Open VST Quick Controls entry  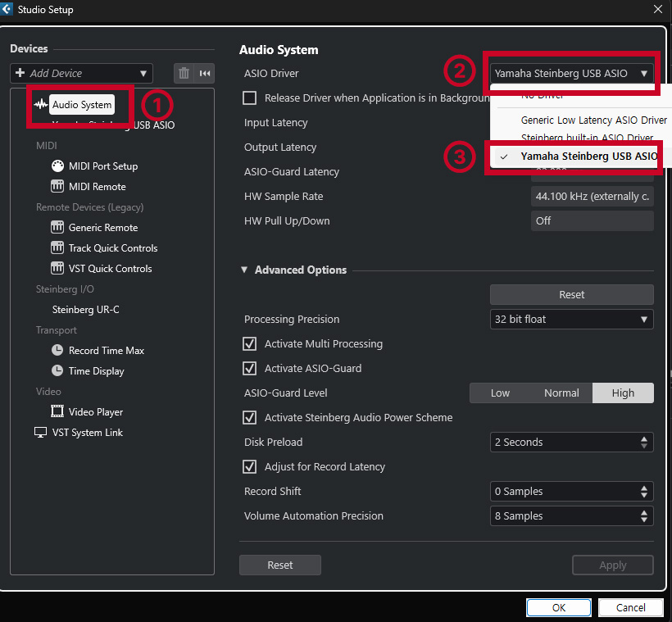110,268
